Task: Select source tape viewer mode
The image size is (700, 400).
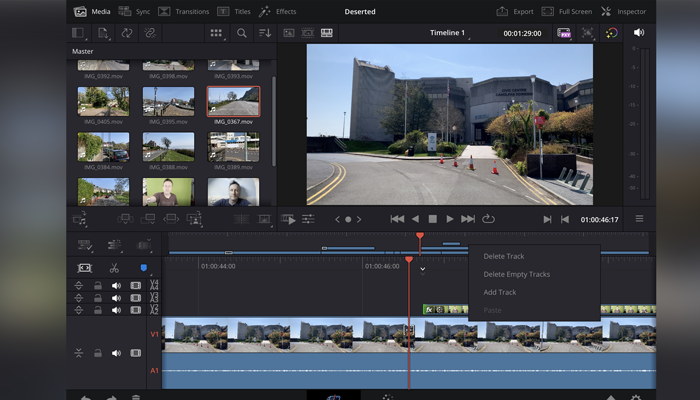Action: pyautogui.click(x=308, y=33)
